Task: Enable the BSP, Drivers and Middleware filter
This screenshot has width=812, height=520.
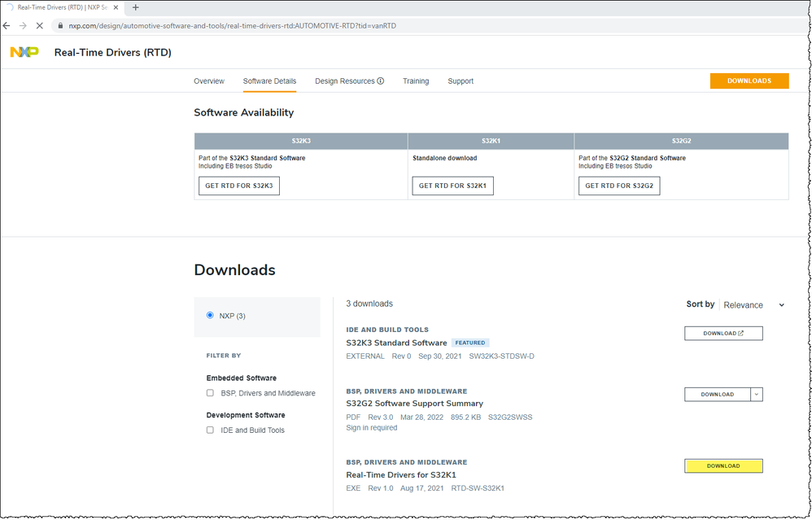Action: 210,392
